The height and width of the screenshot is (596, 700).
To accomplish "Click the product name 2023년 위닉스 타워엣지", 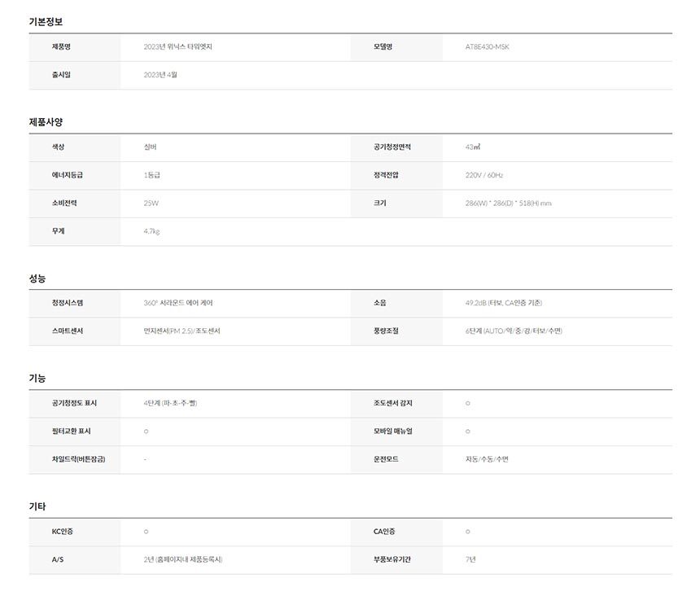I will (177, 47).
